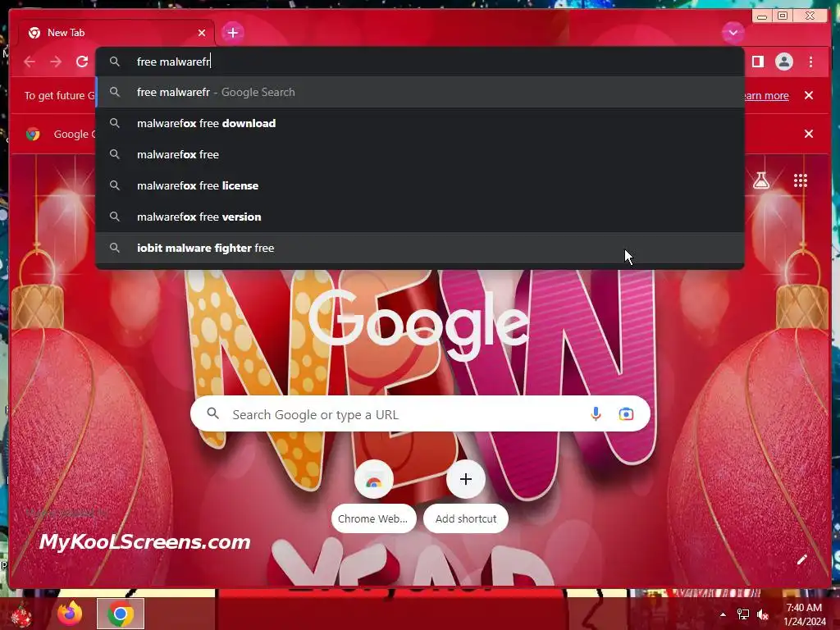Open Firefox from the taskbar
Screen dimensions: 840x630
(x=70, y=614)
